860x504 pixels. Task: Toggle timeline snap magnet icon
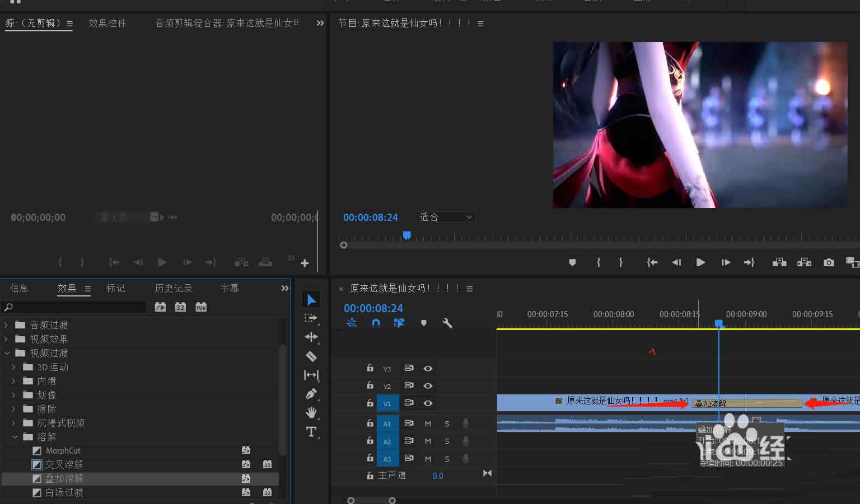(x=376, y=323)
